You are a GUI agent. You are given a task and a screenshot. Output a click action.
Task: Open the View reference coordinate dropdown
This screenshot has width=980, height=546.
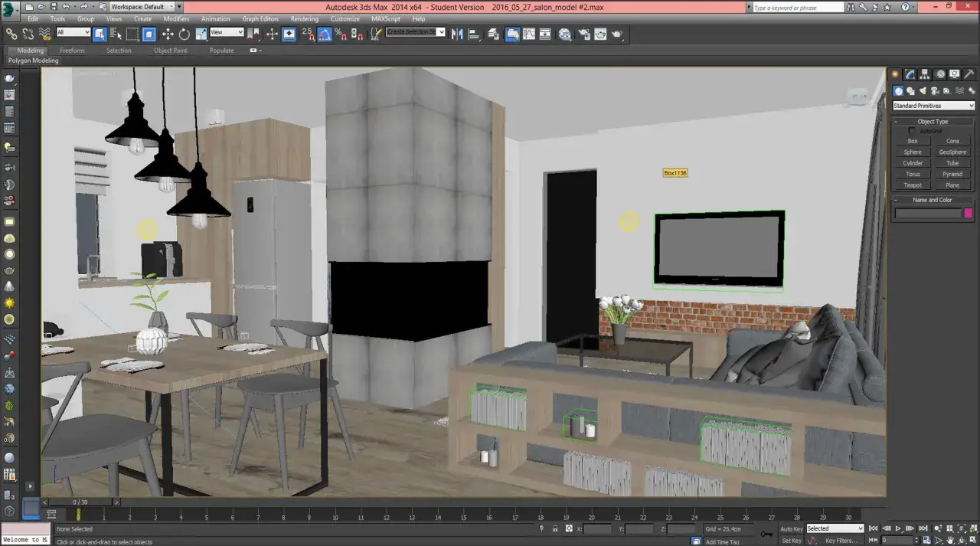pyautogui.click(x=227, y=32)
